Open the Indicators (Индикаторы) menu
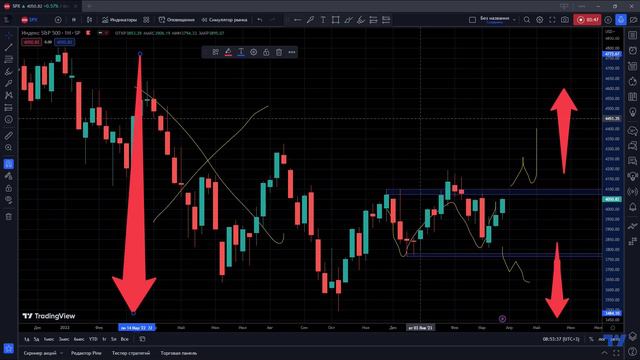Image resolution: width=640 pixels, height=360 pixels. (x=120, y=20)
